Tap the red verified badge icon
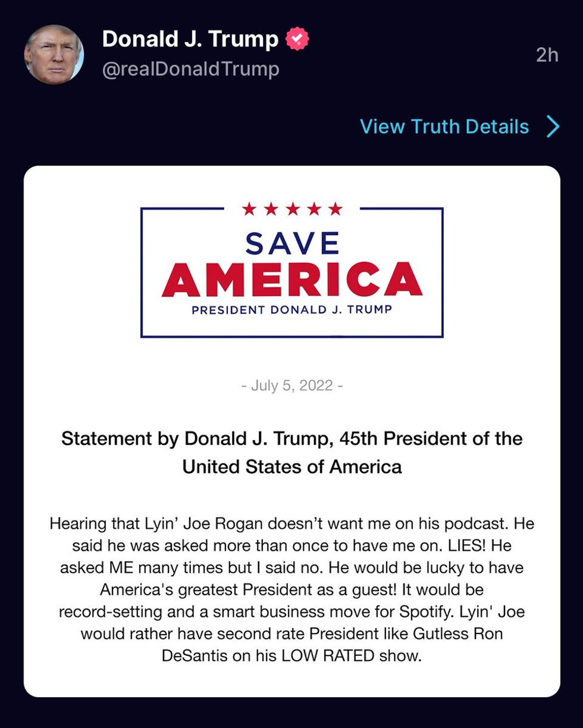Screen dimensions: 583x728 coord(297,40)
